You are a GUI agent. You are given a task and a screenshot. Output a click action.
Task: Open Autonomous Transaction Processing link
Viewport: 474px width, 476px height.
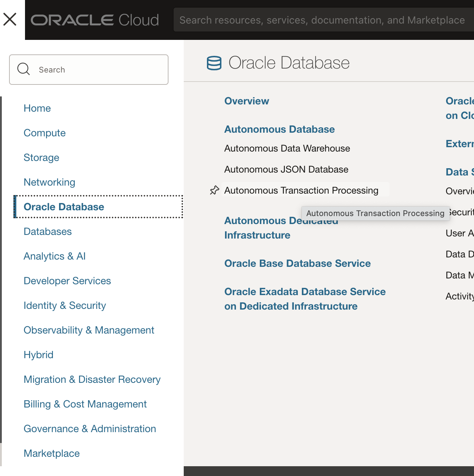tap(301, 190)
